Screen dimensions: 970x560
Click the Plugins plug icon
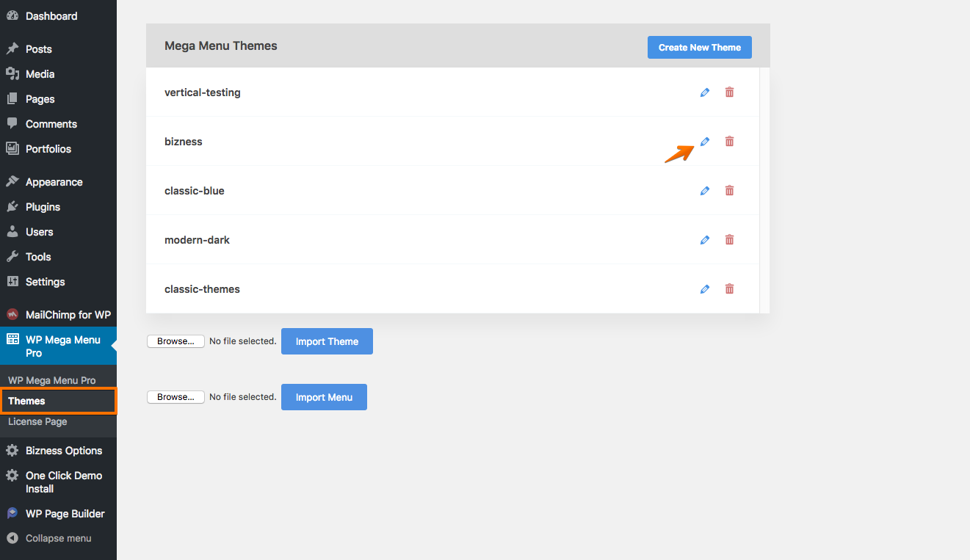point(12,206)
